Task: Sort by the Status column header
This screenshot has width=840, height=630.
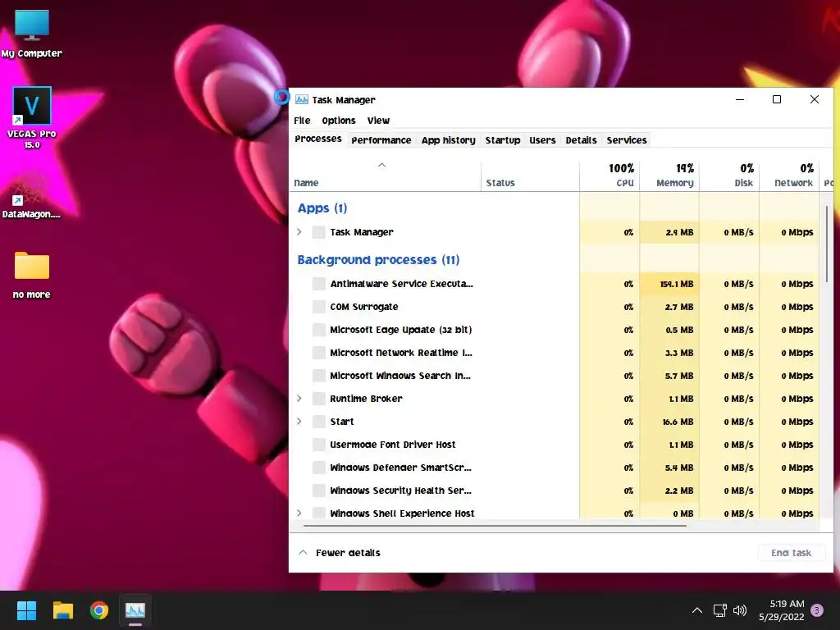Action: coord(530,176)
